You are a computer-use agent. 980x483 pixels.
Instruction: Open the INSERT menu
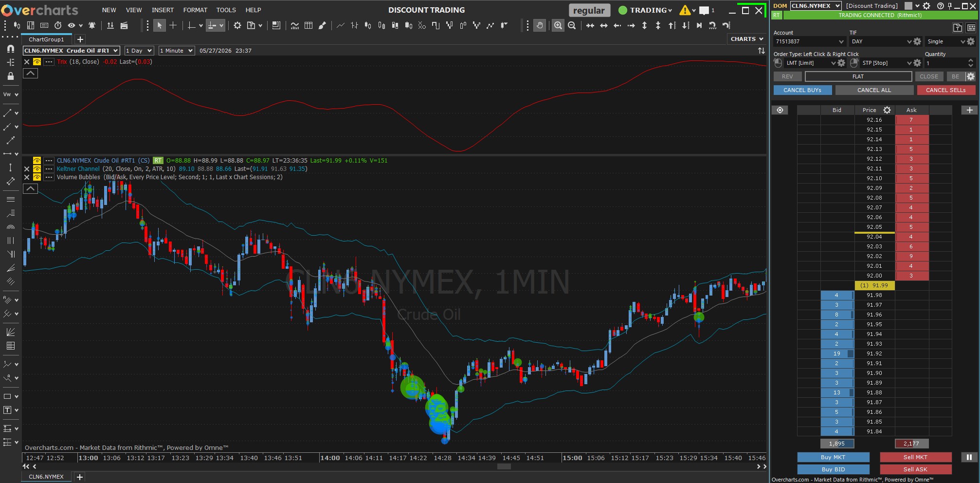(x=163, y=10)
